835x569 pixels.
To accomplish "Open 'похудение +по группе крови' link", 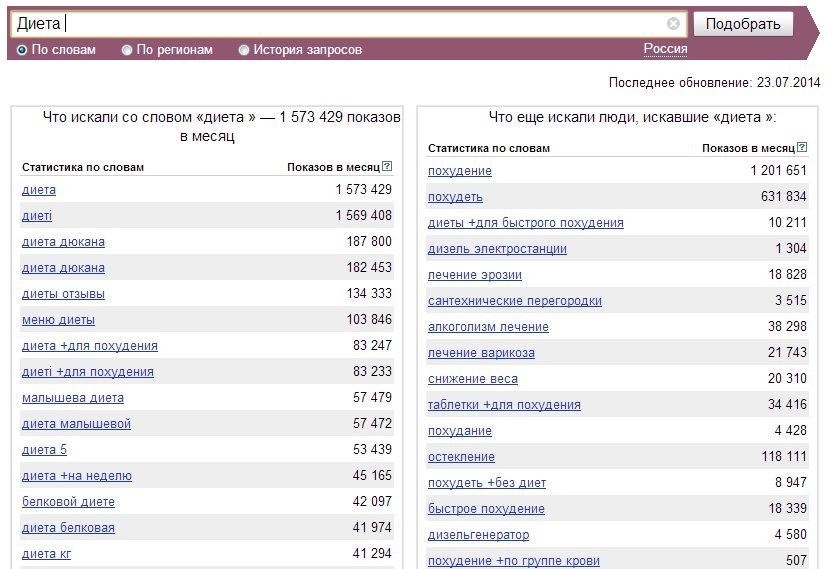I will [514, 561].
